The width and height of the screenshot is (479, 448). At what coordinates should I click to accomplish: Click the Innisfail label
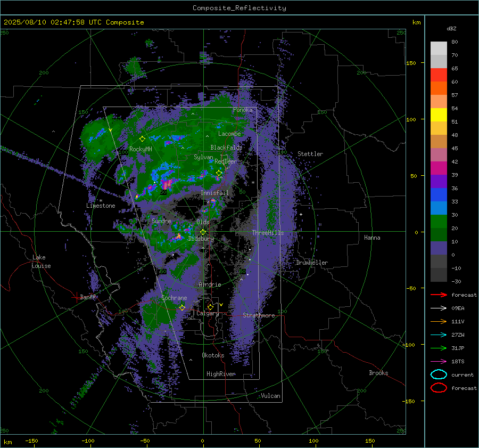(x=214, y=193)
